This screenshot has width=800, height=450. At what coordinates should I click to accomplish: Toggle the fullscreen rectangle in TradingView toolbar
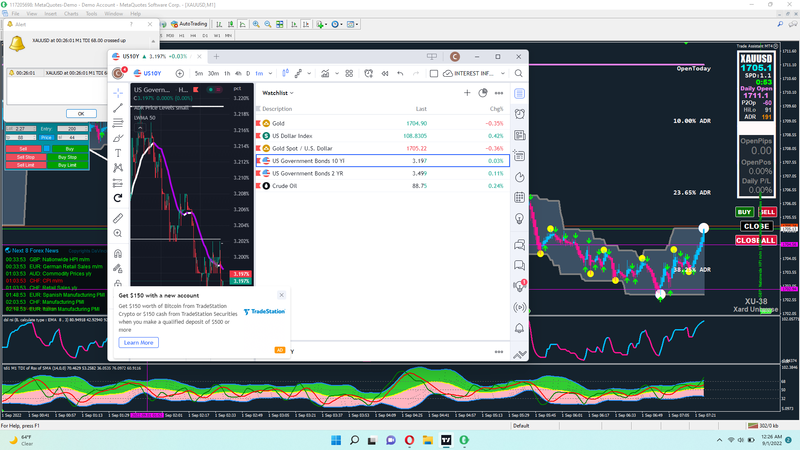(x=434, y=73)
